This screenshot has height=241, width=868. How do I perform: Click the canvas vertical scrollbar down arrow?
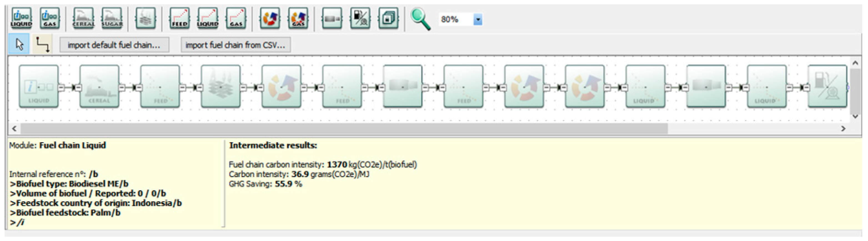pos(855,116)
